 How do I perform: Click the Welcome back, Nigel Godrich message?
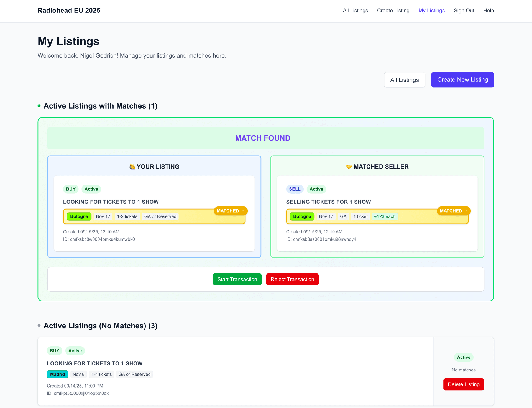[x=132, y=56]
